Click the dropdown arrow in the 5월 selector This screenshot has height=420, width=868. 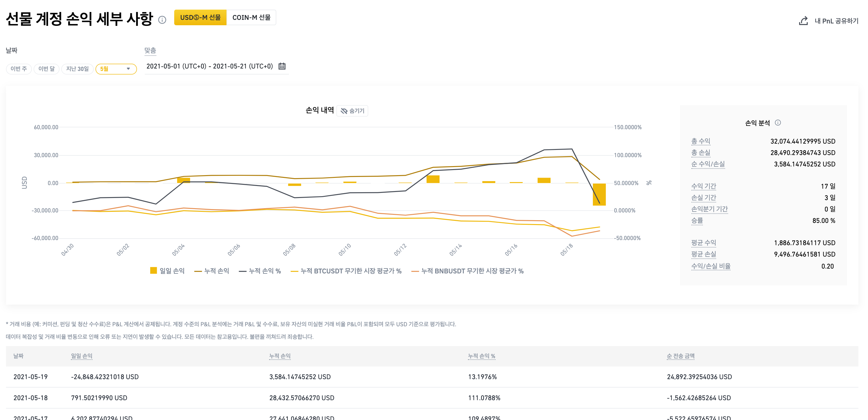[x=128, y=69]
